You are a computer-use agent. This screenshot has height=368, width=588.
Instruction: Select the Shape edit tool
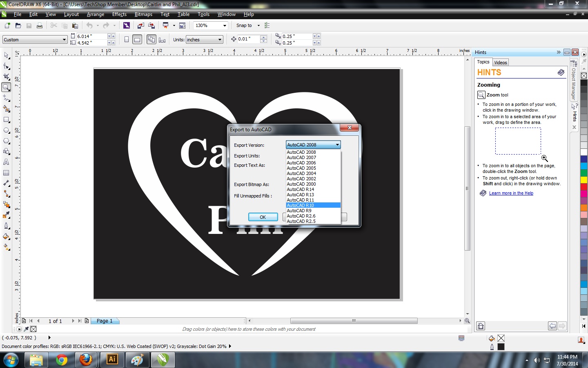6,66
